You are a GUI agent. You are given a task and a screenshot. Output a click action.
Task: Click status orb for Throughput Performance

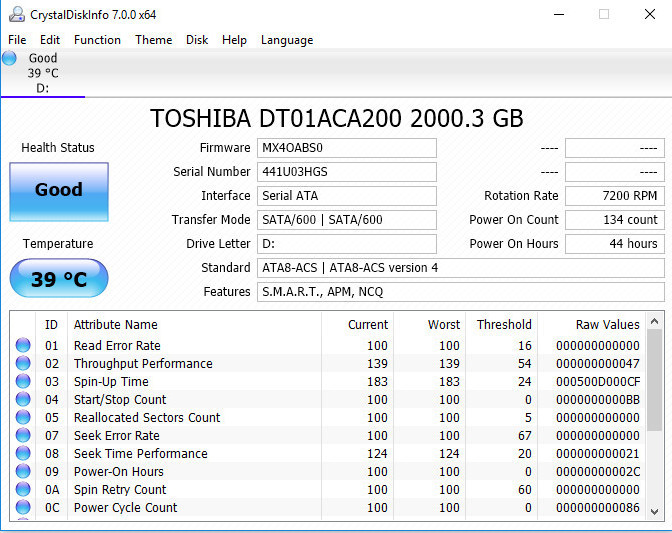(x=23, y=363)
